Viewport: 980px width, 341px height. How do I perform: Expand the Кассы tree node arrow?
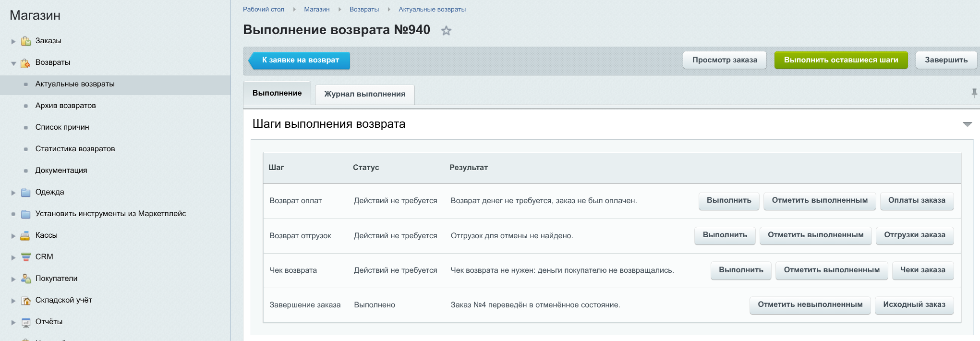(x=13, y=236)
